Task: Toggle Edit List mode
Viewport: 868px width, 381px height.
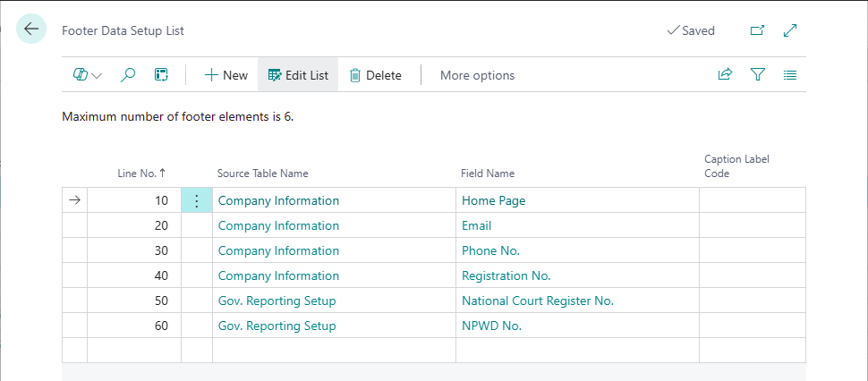Action: [x=298, y=75]
